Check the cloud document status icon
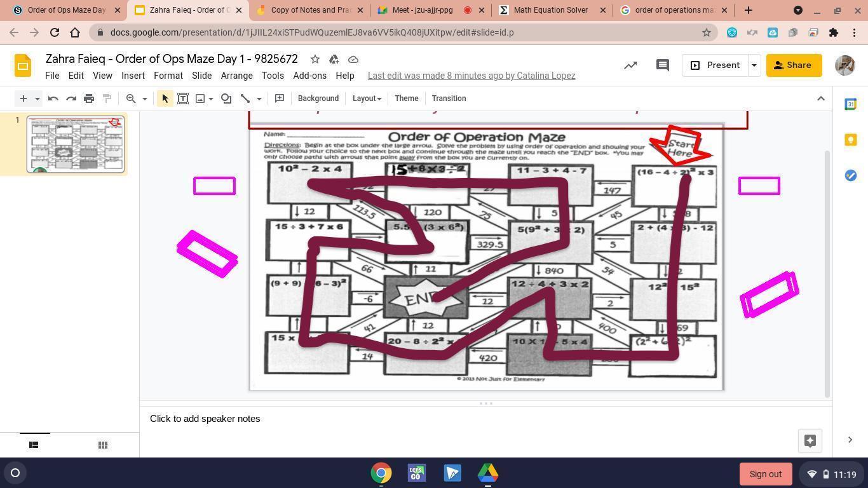The width and height of the screenshot is (868, 488). coord(353,59)
